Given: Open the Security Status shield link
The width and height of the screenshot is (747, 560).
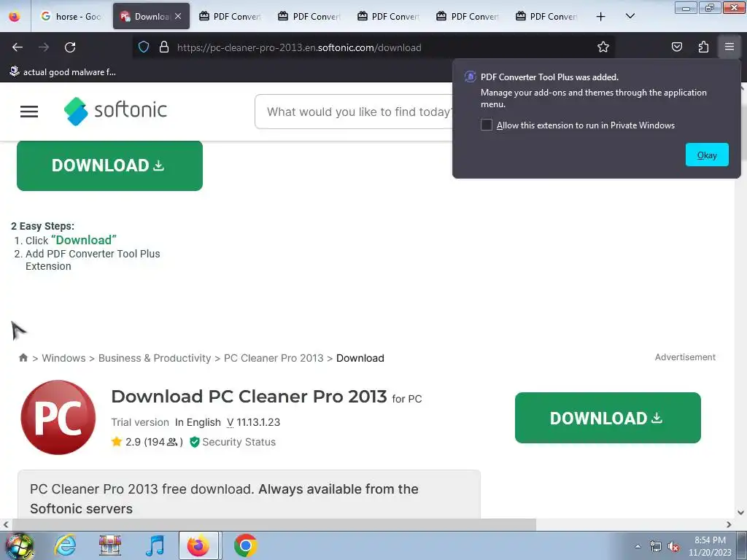Looking at the screenshot, I should tap(233, 442).
